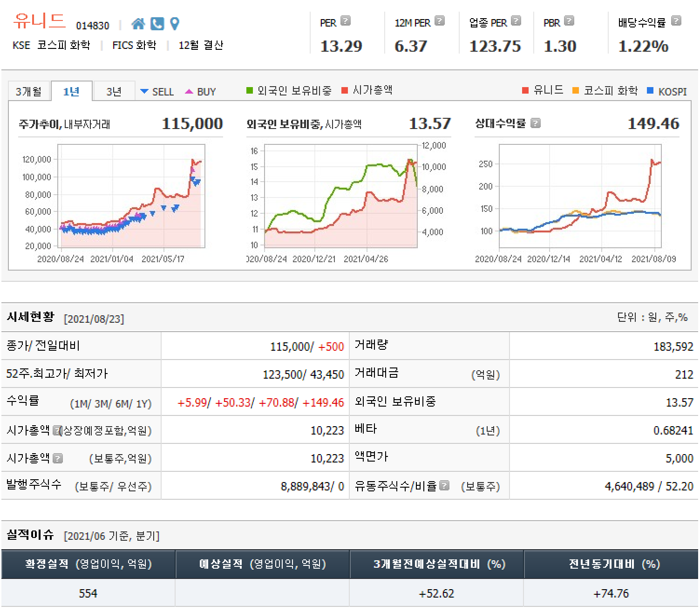Click the stock code 014830
Screen dimensions: 700x612
(x=93, y=26)
